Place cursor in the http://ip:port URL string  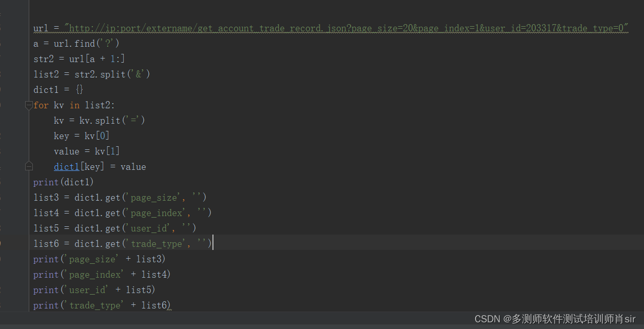click(346, 28)
